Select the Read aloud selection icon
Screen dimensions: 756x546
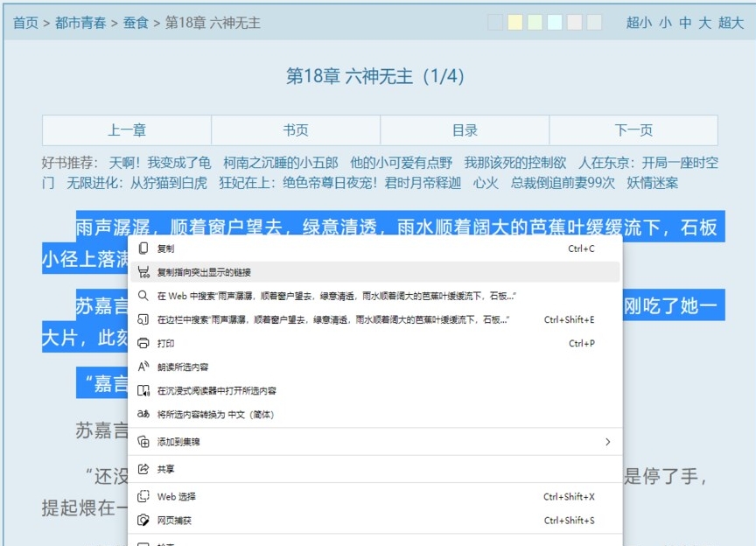click(x=143, y=367)
